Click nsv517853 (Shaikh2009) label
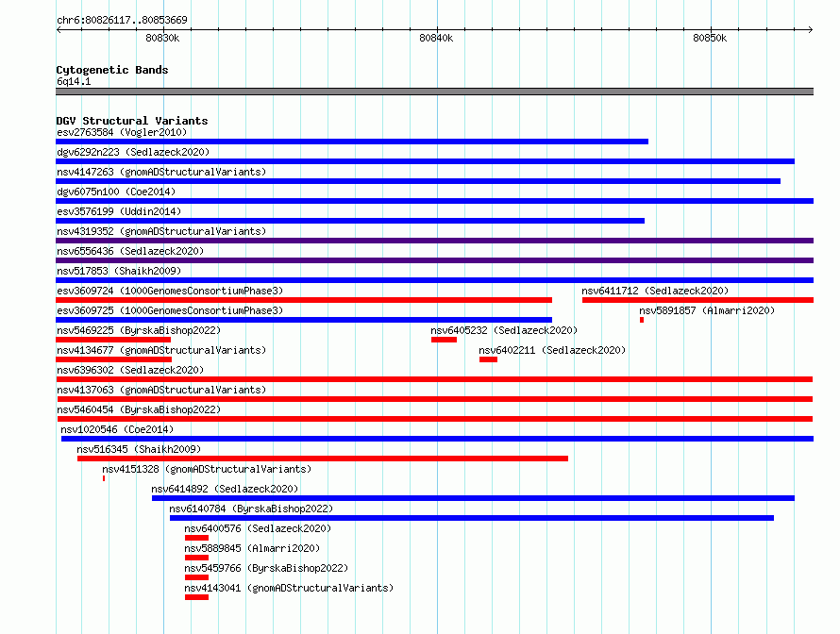Screen dimensions: 840x634 [119, 271]
